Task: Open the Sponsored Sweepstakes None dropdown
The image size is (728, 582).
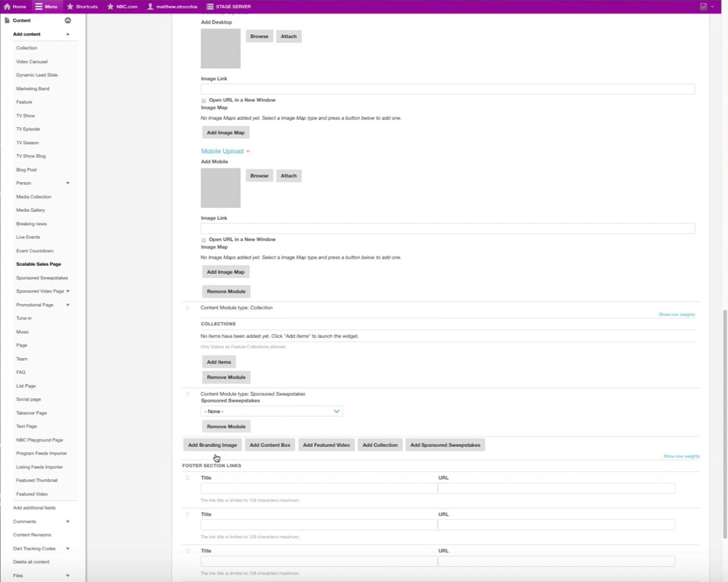Action: coord(271,411)
